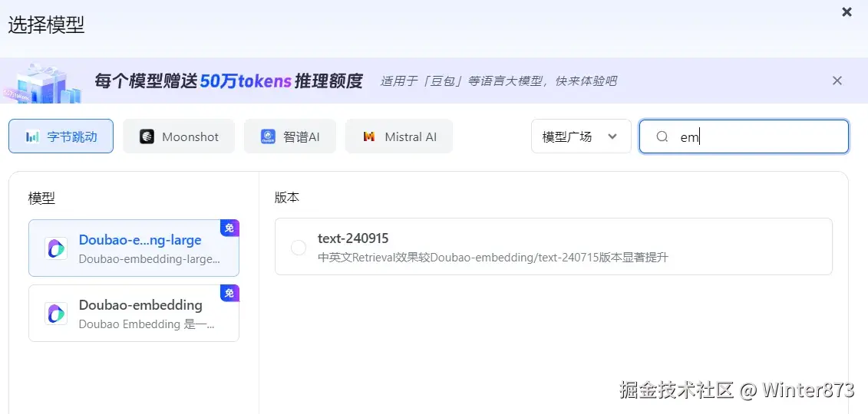Select the 智谱AI provider tab

(290, 136)
